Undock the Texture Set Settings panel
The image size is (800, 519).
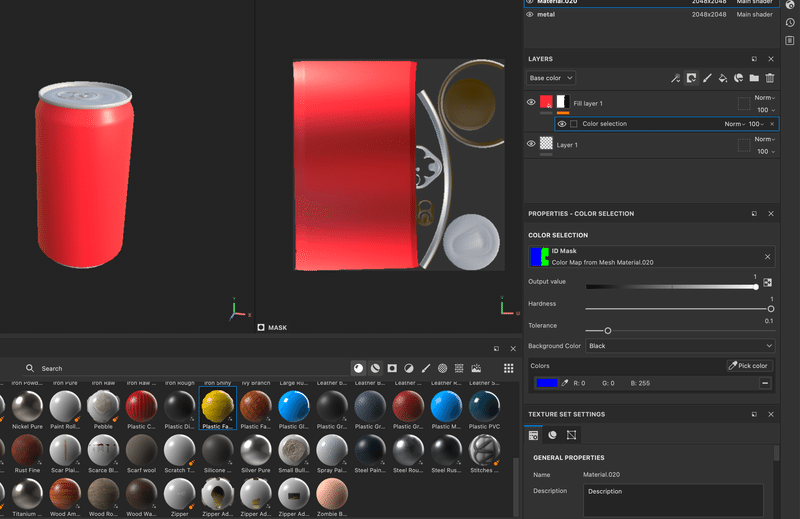pos(754,414)
